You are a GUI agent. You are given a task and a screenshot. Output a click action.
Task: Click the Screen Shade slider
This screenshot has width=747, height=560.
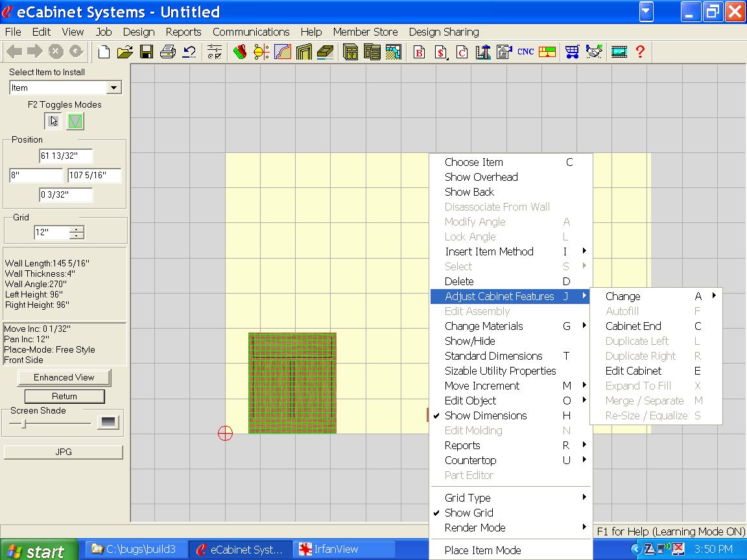(x=49, y=423)
